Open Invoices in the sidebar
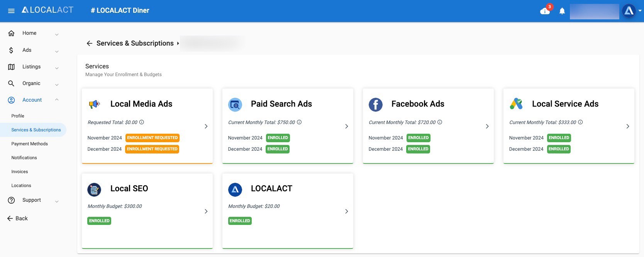This screenshot has width=644, height=257. (x=20, y=172)
